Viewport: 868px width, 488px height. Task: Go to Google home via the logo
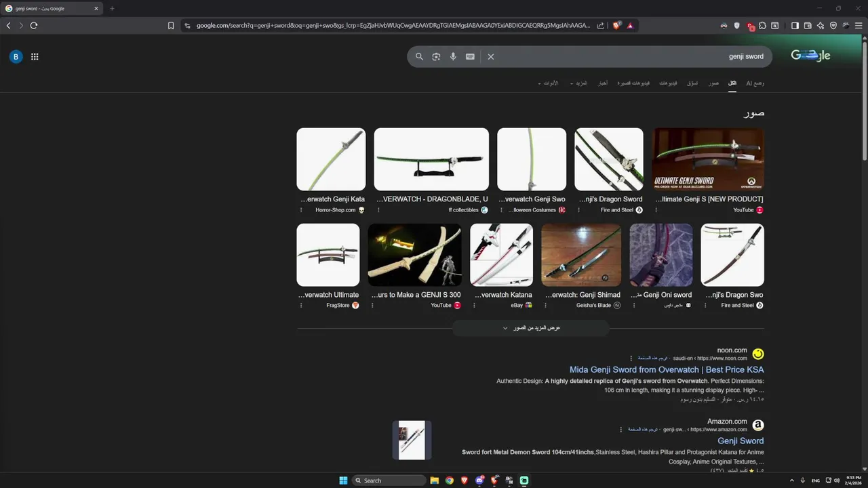tap(810, 56)
